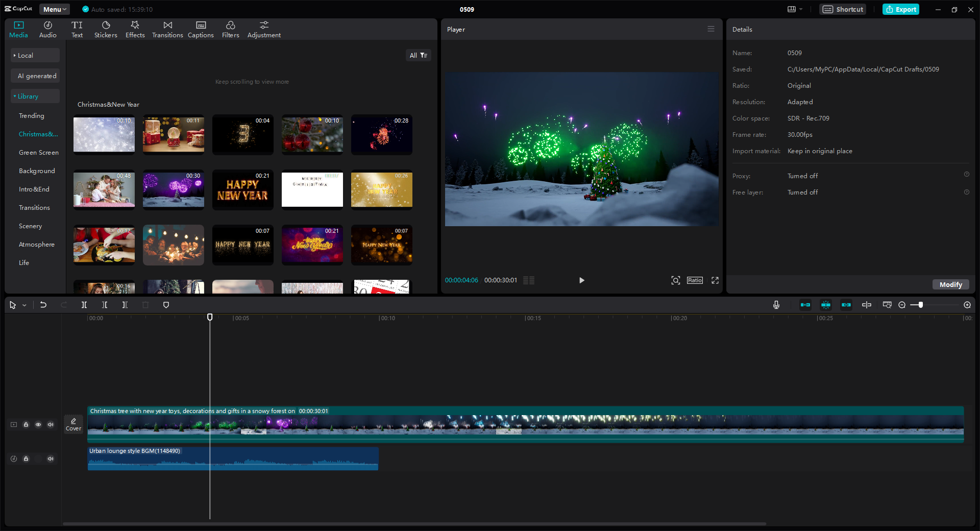Select the Happy New Year video thumbnail

point(242,189)
